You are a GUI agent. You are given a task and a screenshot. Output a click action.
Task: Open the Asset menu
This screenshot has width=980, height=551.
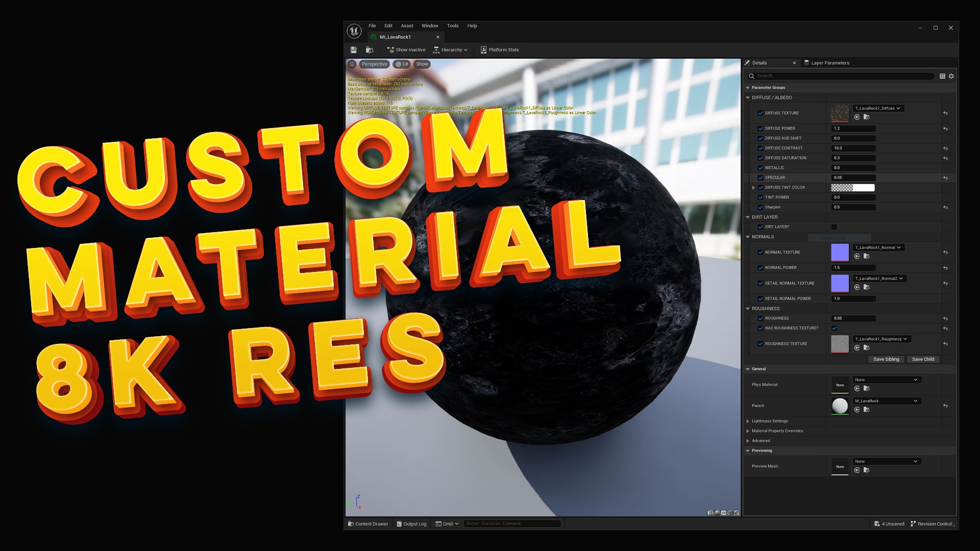click(407, 26)
